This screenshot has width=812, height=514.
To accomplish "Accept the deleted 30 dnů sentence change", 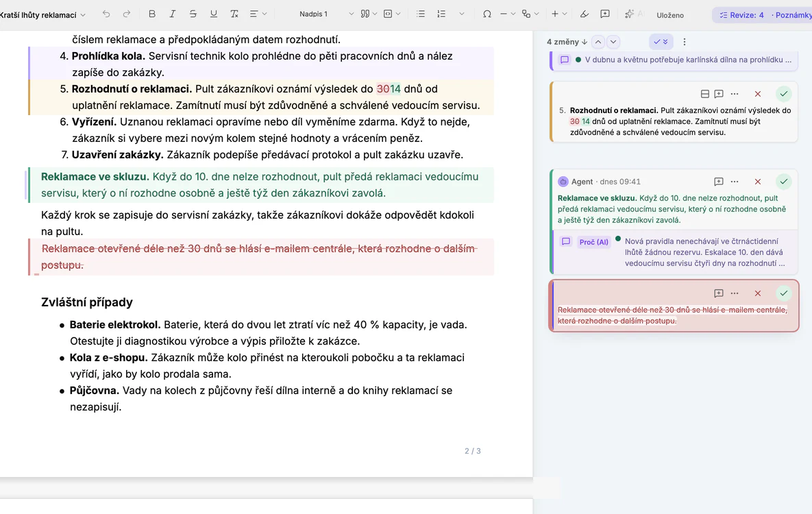I will tap(783, 293).
